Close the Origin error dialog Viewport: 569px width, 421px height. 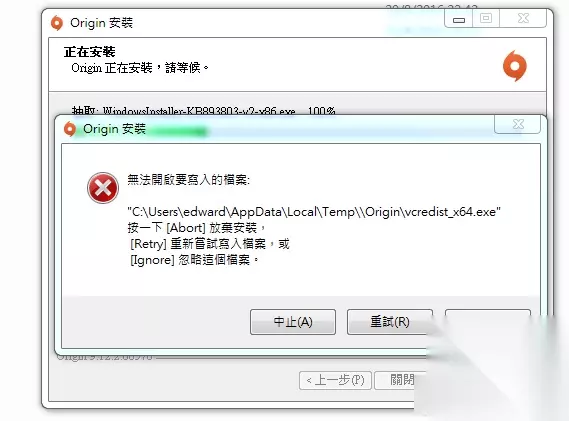518,124
